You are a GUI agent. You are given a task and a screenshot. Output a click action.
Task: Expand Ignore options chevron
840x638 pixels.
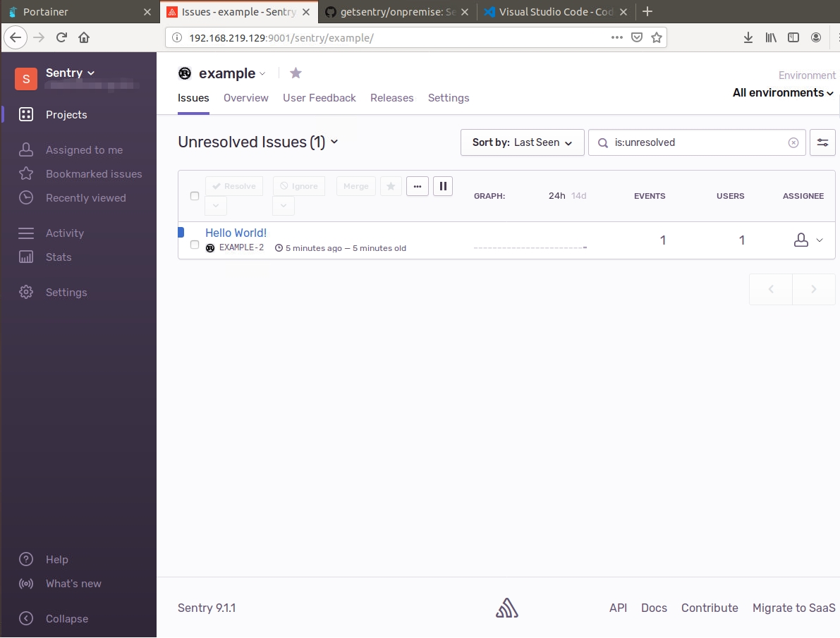click(284, 205)
